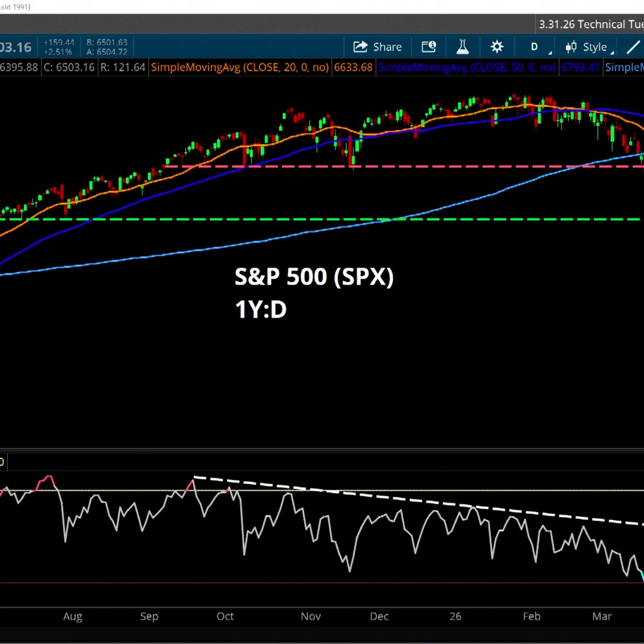The height and width of the screenshot is (644, 644).
Task: Select the 1Y:D text annotation
Action: (x=261, y=309)
